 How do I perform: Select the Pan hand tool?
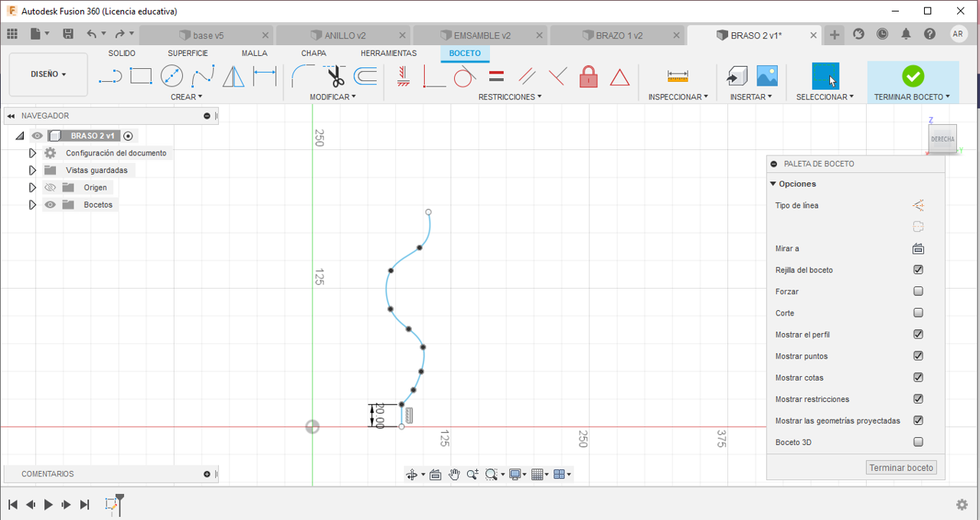pyautogui.click(x=454, y=474)
